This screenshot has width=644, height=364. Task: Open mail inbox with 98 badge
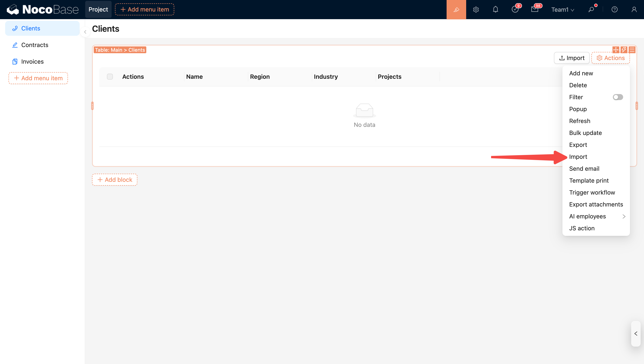pyautogui.click(x=535, y=10)
